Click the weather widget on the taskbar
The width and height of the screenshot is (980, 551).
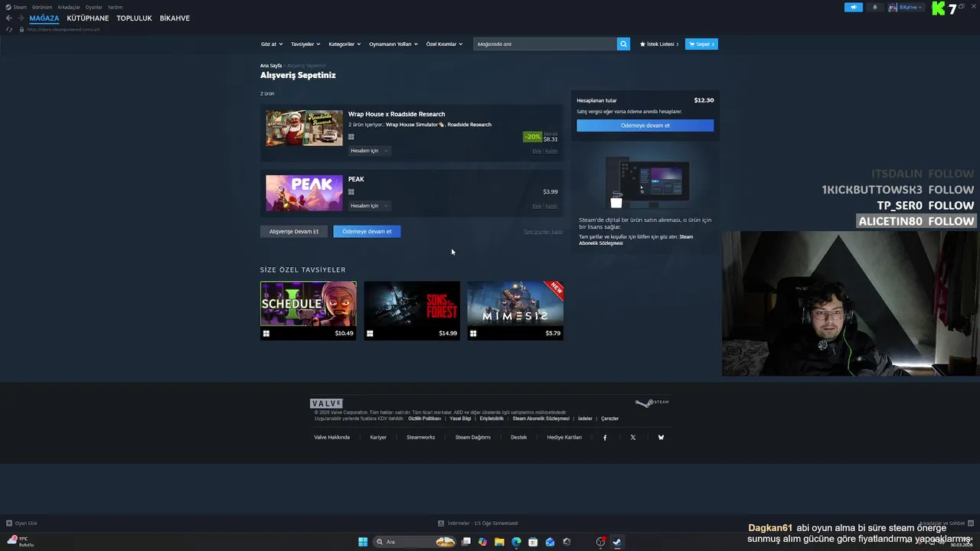coord(21,541)
